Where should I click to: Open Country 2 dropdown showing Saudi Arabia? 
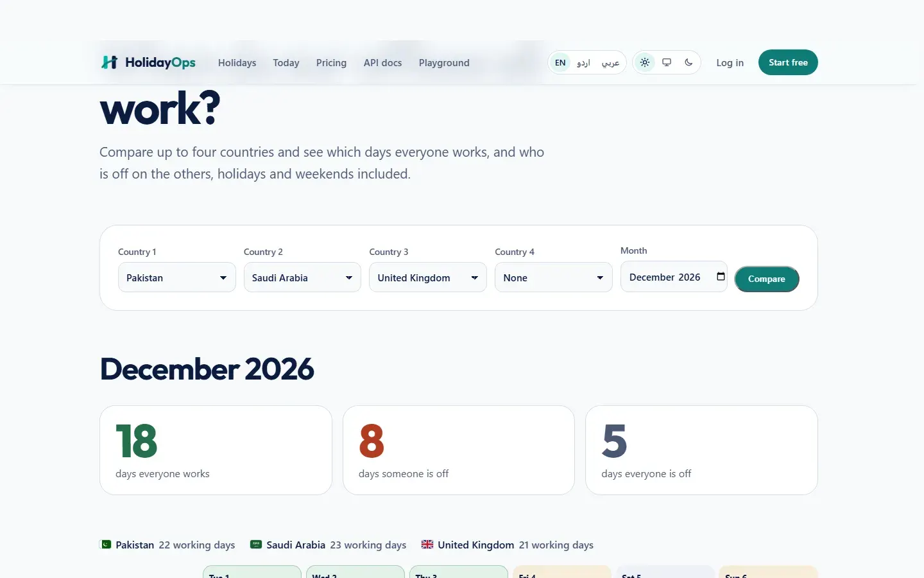coord(302,277)
